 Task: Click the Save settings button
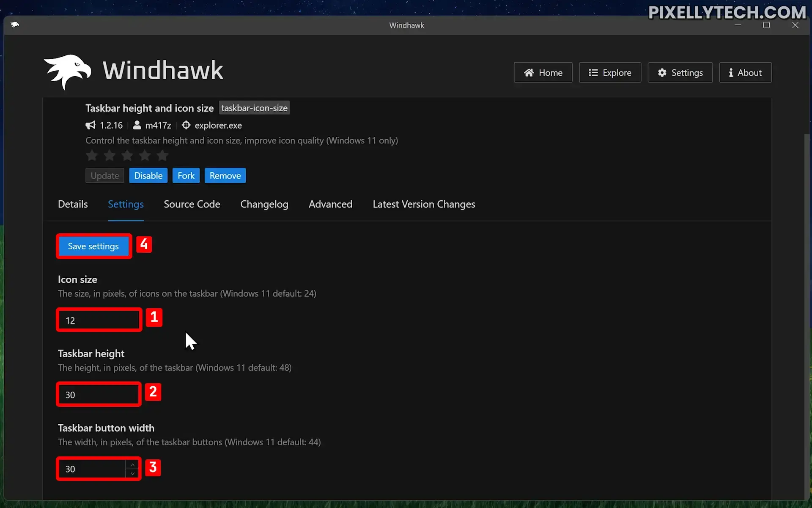pos(93,246)
